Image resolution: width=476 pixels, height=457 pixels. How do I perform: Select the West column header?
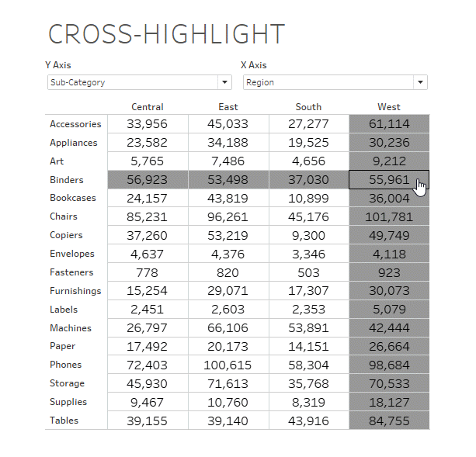tap(389, 107)
